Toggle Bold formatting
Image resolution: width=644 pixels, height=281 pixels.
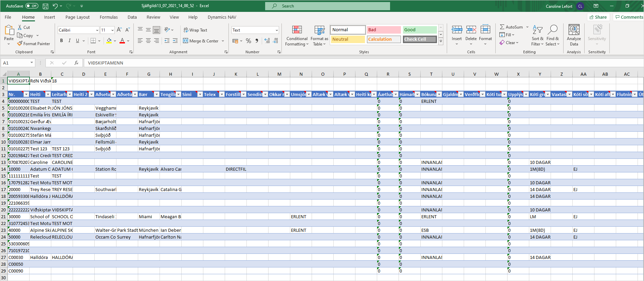point(61,41)
